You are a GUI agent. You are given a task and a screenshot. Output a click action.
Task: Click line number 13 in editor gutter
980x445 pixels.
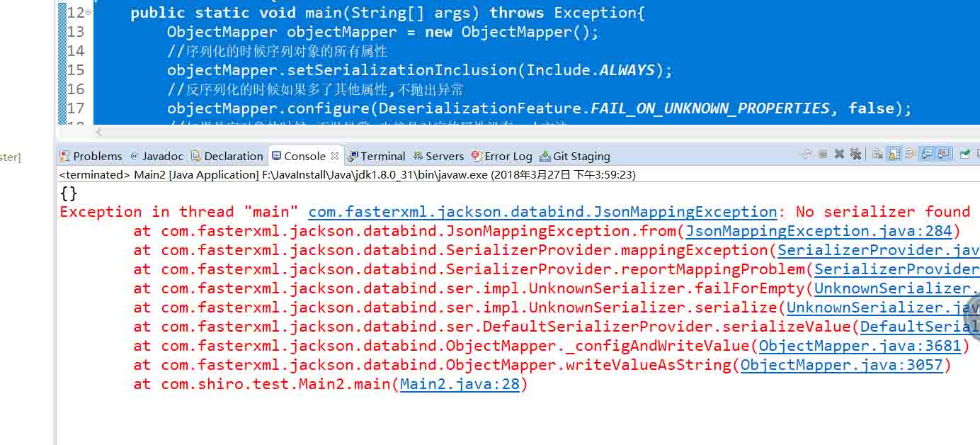(75, 32)
